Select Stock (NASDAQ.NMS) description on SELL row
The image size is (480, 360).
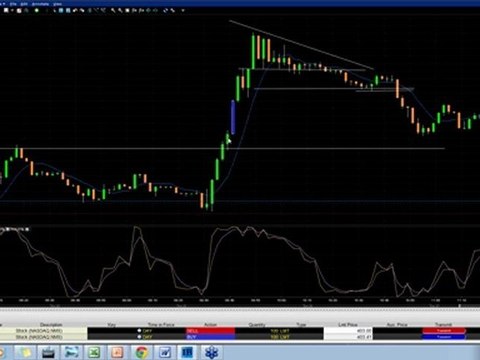coord(39,331)
